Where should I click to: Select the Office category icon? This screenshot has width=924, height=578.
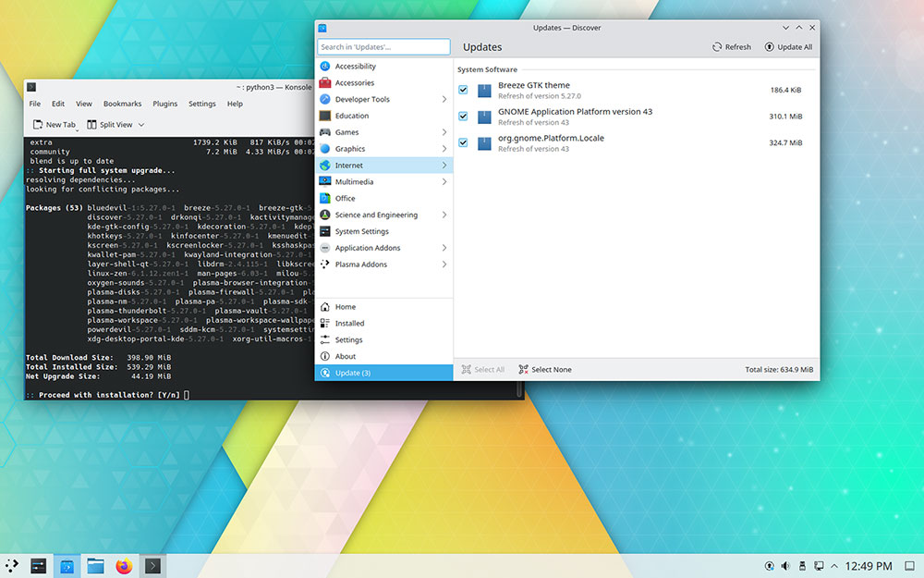[x=324, y=198]
